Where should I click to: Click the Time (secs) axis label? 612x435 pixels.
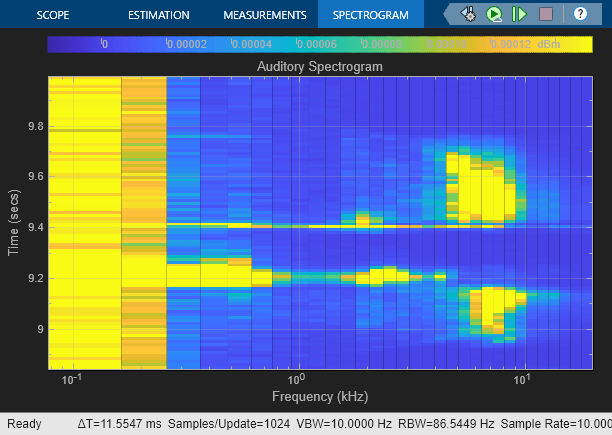(14, 223)
